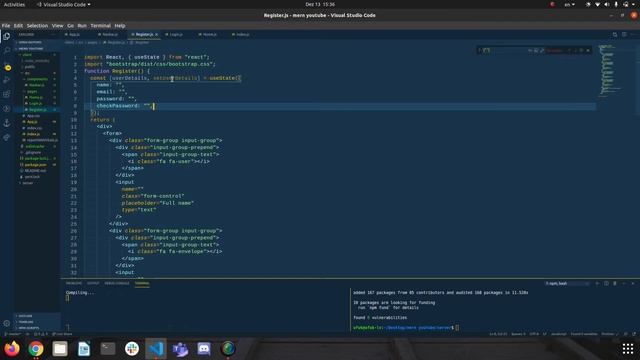Go to previous match in find widget
Screen dimensions: 640x360
click(x=569, y=51)
